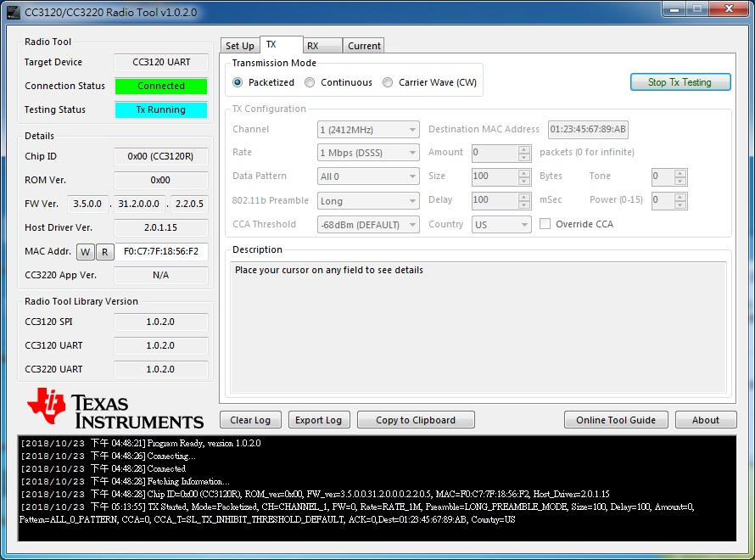Click the Amount packets input field
755x560 pixels.
pyautogui.click(x=495, y=153)
